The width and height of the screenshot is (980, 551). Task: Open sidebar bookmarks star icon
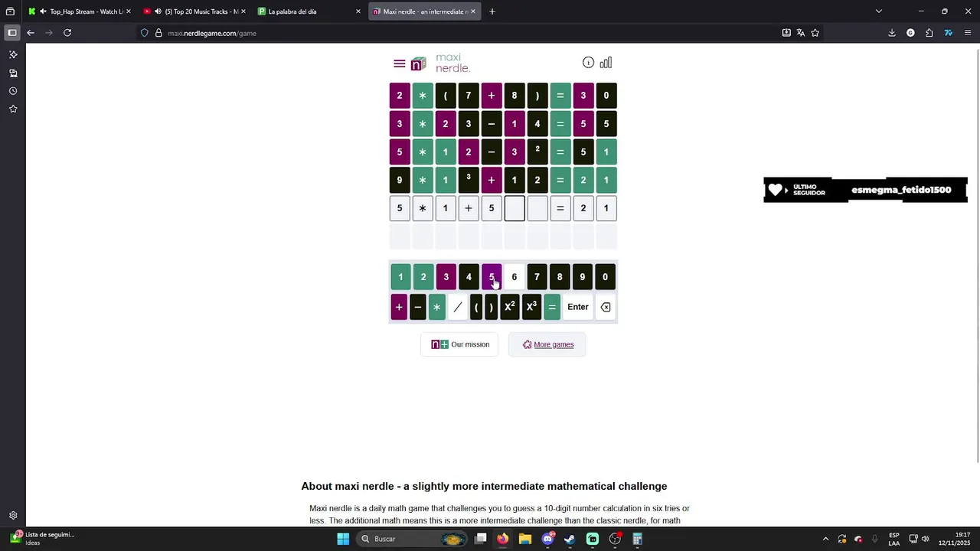[x=13, y=109]
